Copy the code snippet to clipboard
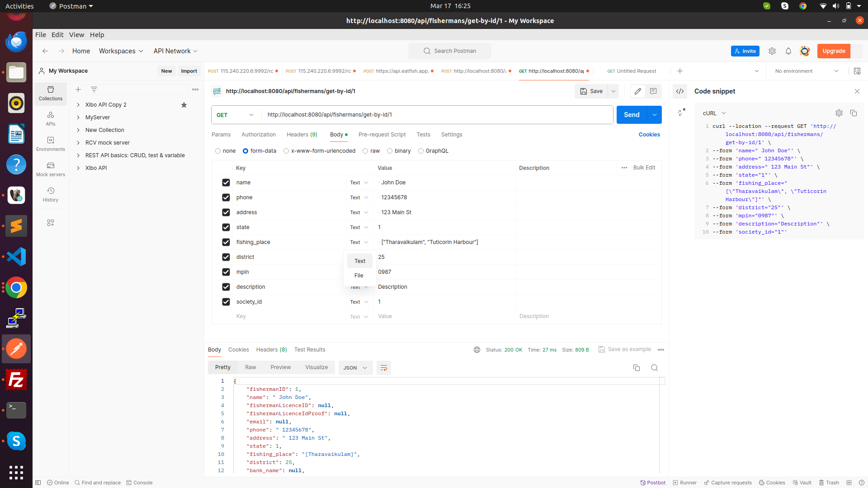The width and height of the screenshot is (868, 488). click(x=854, y=113)
